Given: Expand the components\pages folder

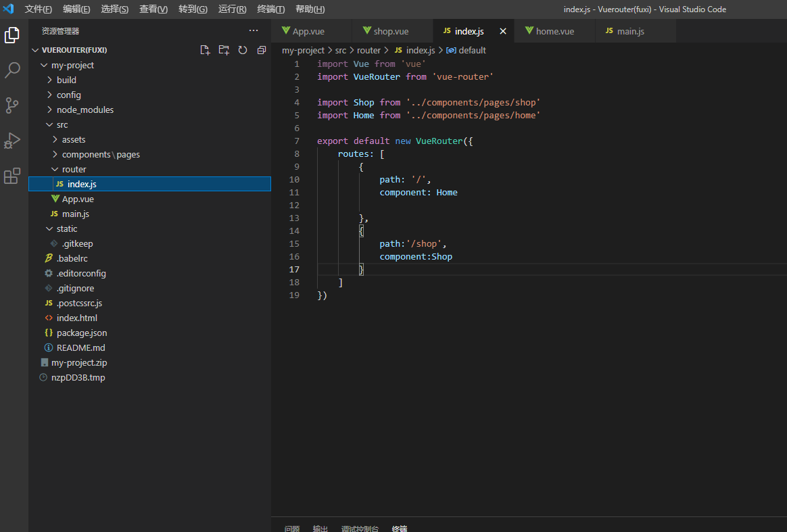Looking at the screenshot, I should point(149,155).
